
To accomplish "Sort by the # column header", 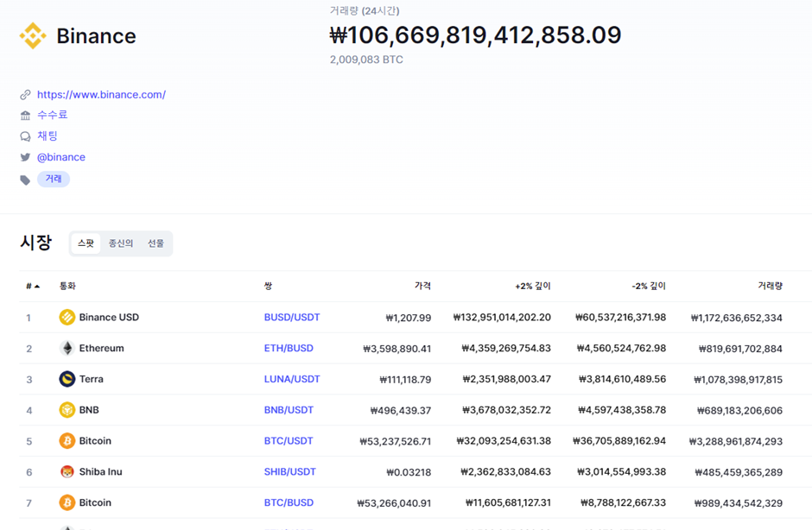I will (x=33, y=286).
